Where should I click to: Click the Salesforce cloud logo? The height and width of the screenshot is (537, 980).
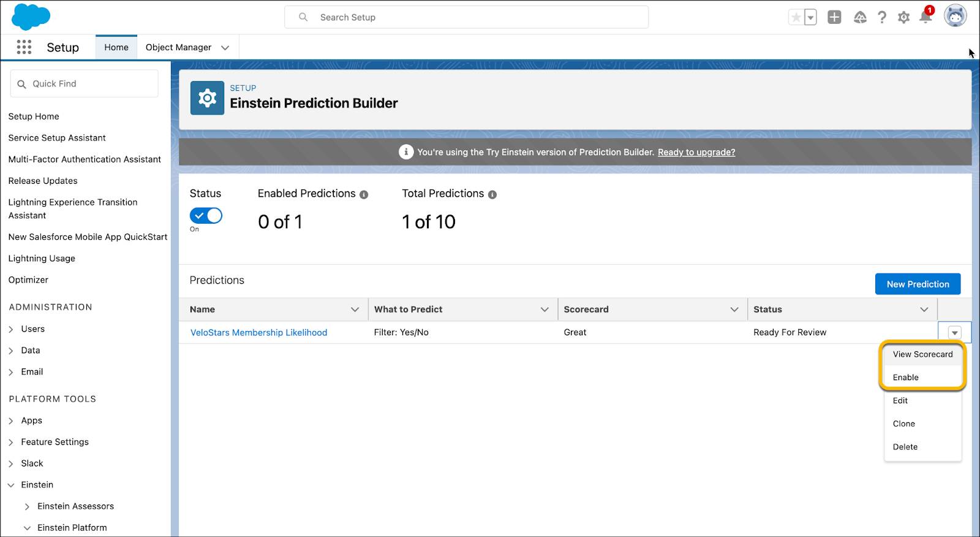[x=31, y=17]
